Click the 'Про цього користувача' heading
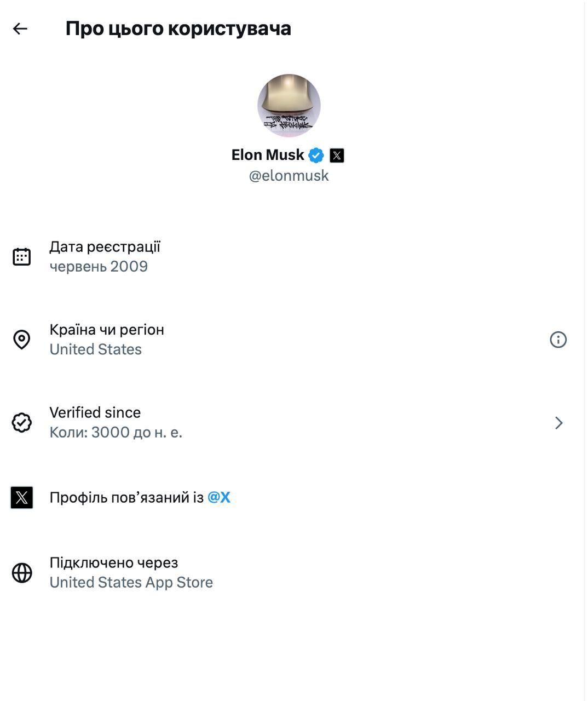This screenshot has height=701, width=588. click(178, 28)
